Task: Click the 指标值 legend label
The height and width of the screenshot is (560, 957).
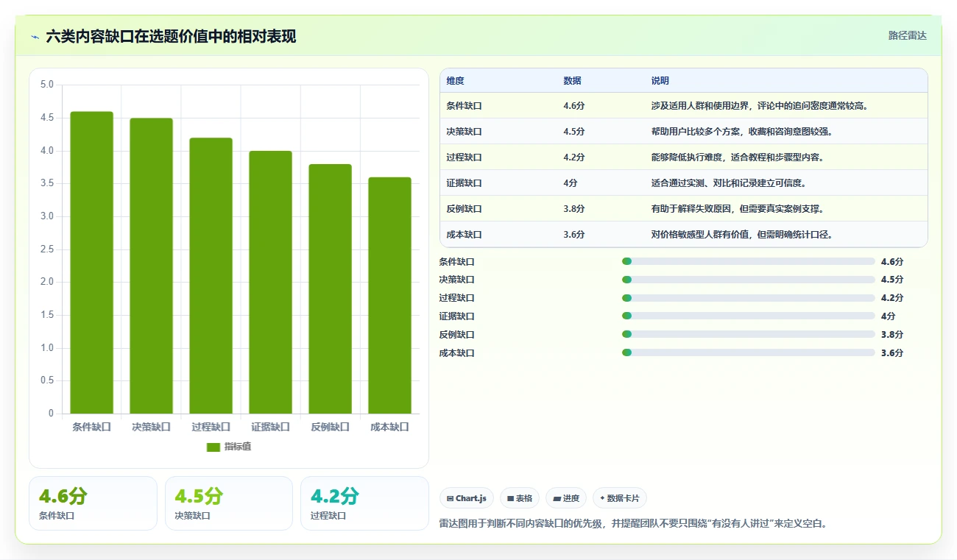Action: point(238,447)
